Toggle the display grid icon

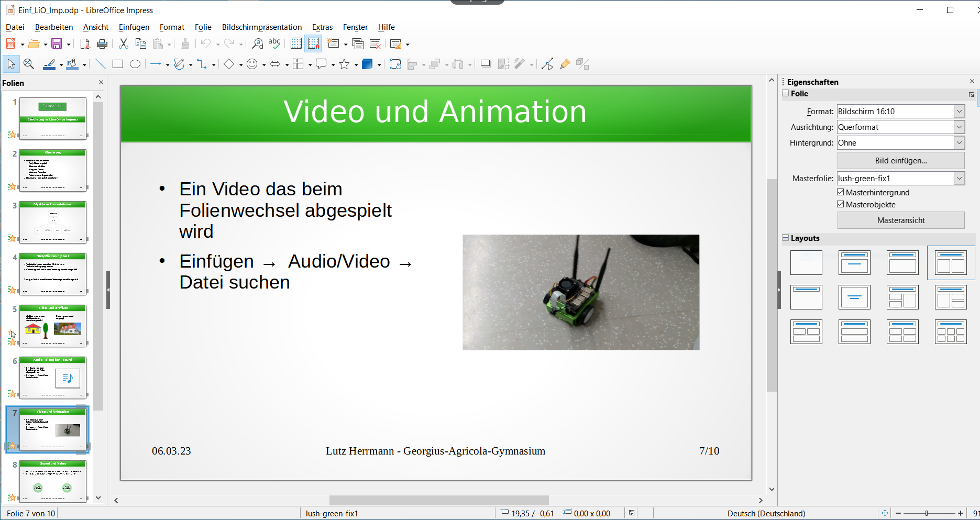tap(296, 44)
